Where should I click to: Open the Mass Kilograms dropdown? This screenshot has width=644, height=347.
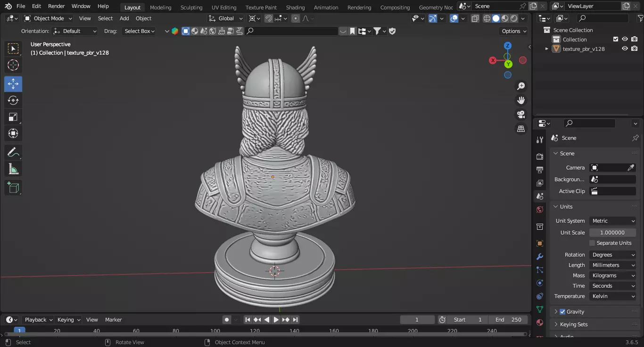pyautogui.click(x=613, y=275)
